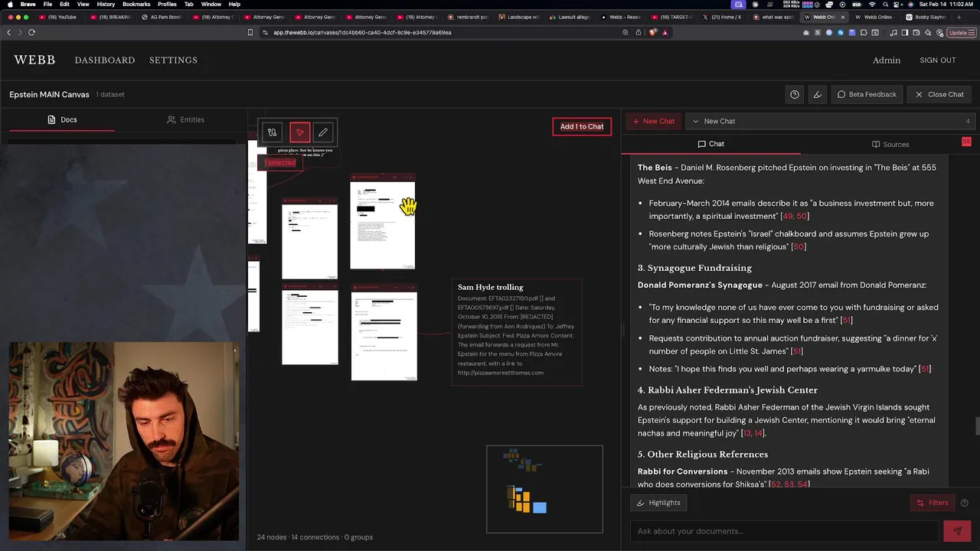Screen dimensions: 980x551
Task: Click the bookmark icon in address bar
Action: point(250,32)
